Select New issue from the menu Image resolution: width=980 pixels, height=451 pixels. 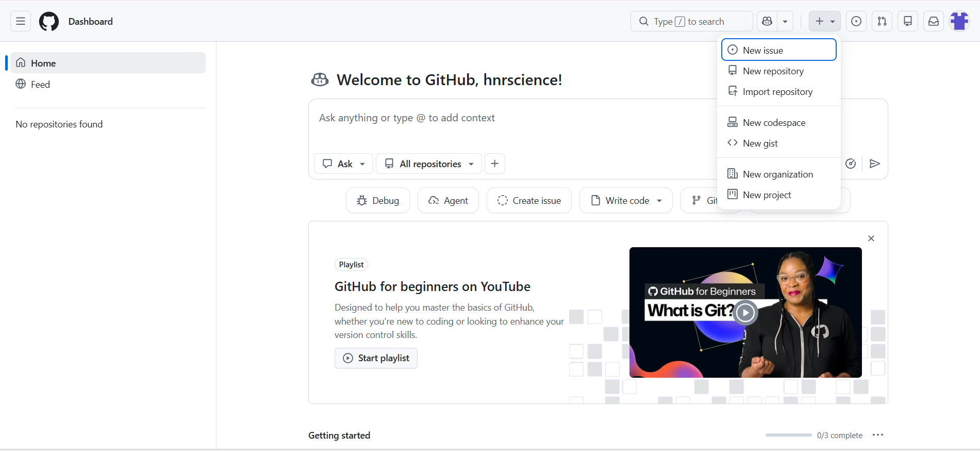point(779,50)
